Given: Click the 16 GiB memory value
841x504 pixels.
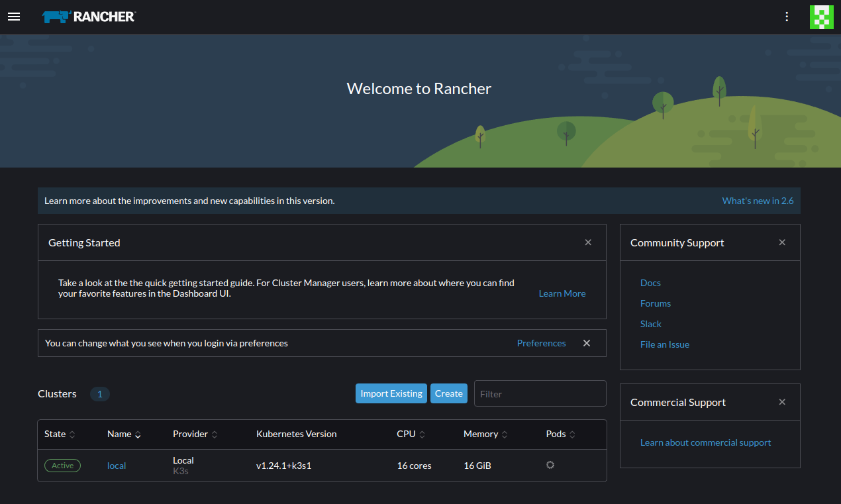Looking at the screenshot, I should [477, 466].
